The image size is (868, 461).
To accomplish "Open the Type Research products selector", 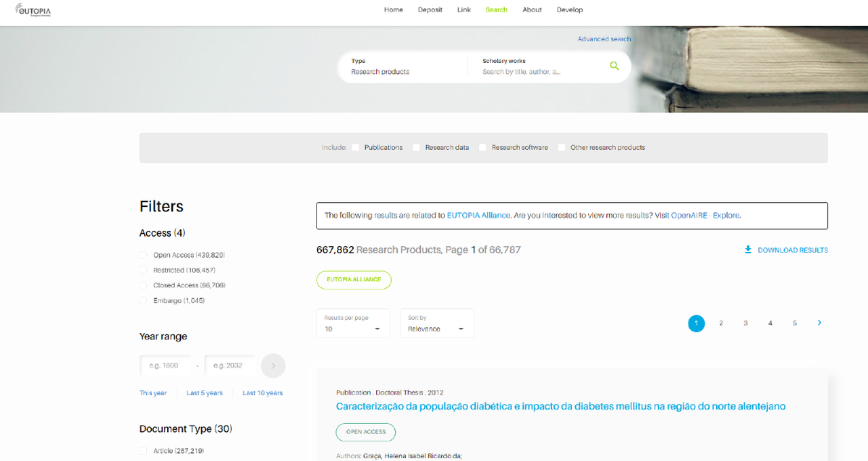I will pyautogui.click(x=401, y=67).
